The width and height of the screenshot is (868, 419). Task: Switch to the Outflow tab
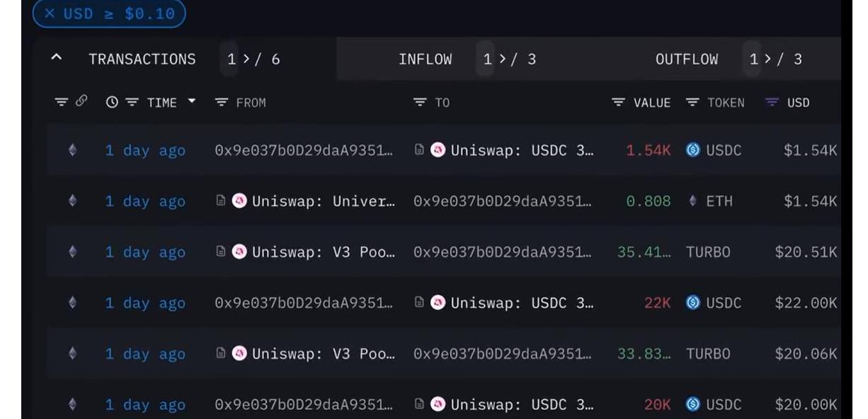pyautogui.click(x=686, y=59)
